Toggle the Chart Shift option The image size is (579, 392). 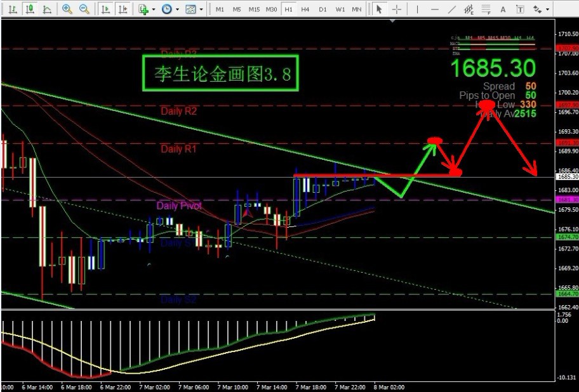(123, 10)
